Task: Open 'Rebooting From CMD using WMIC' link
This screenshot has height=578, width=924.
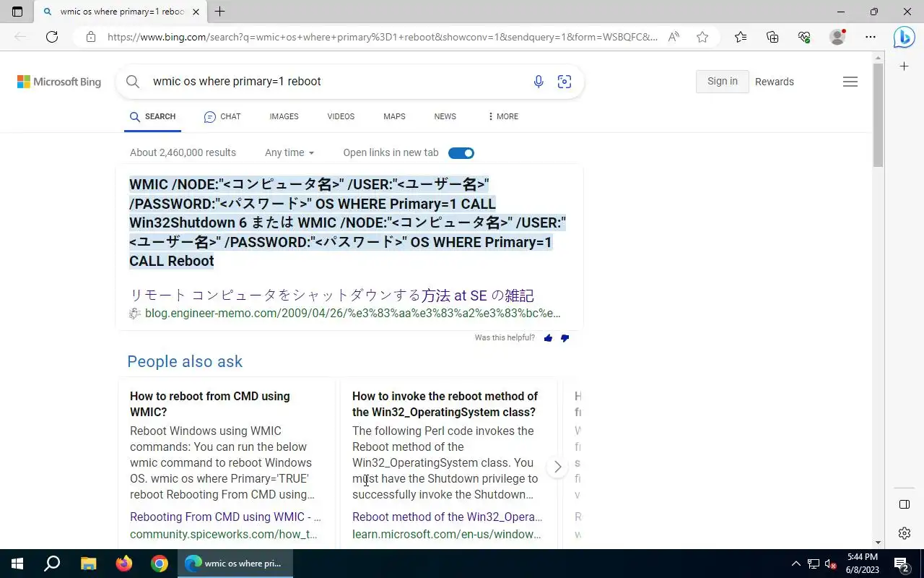Action: (x=225, y=517)
